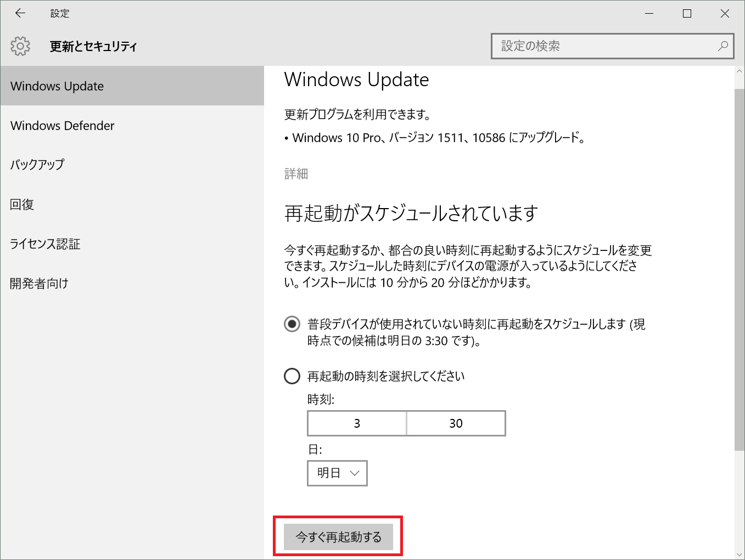Image resolution: width=745 pixels, height=560 pixels.
Task: Click the 再起動がスケジュールされています heading
Action: pos(411,213)
